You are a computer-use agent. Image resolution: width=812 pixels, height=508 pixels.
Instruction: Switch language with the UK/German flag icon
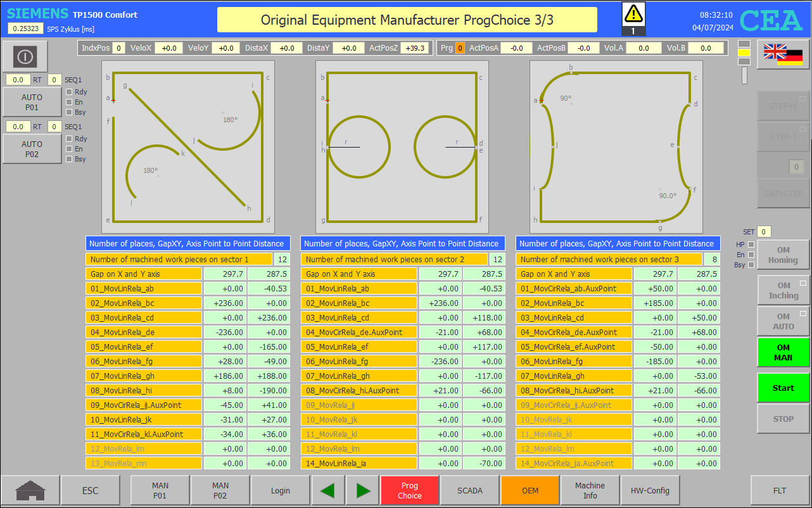(x=783, y=54)
